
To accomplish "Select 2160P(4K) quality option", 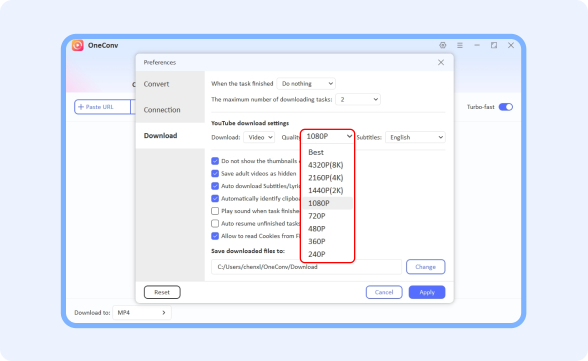I will [327, 178].
